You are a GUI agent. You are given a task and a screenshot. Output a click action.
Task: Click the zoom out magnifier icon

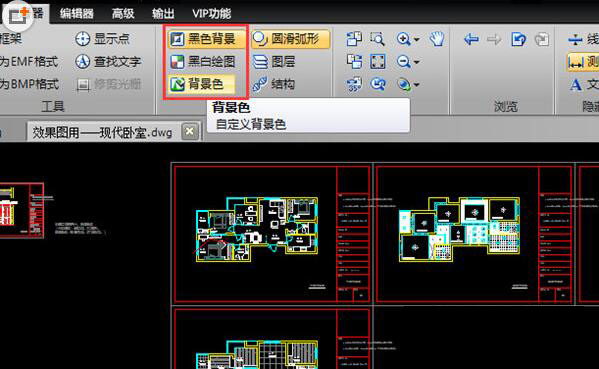click(403, 62)
